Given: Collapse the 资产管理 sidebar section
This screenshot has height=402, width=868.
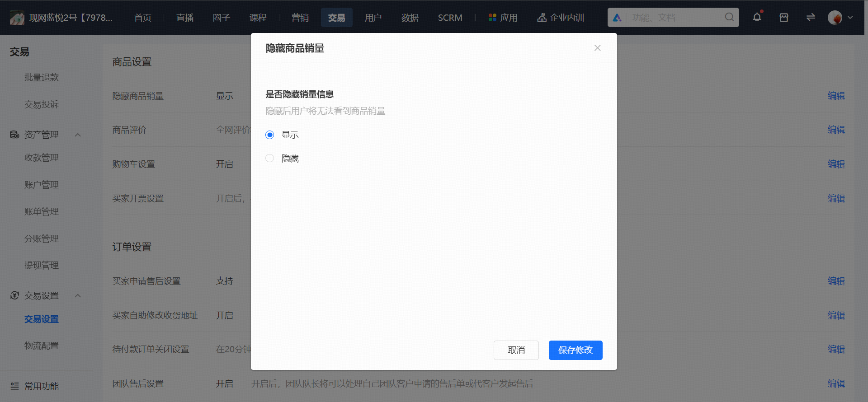Looking at the screenshot, I should click(x=78, y=135).
